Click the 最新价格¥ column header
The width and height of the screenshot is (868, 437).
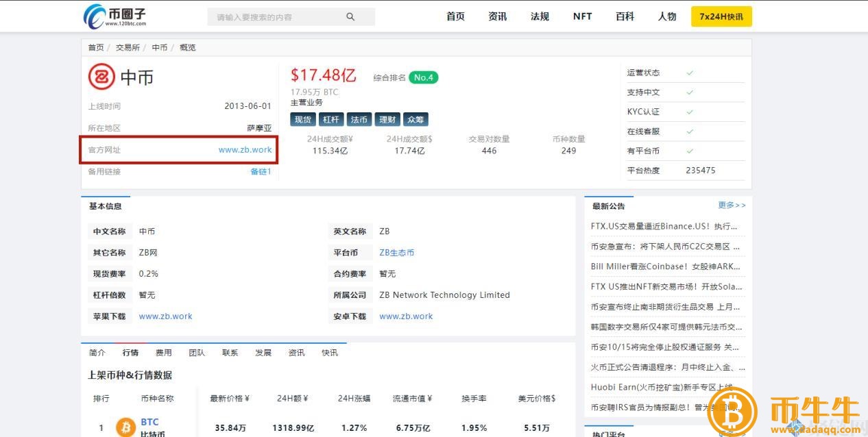tap(230, 398)
